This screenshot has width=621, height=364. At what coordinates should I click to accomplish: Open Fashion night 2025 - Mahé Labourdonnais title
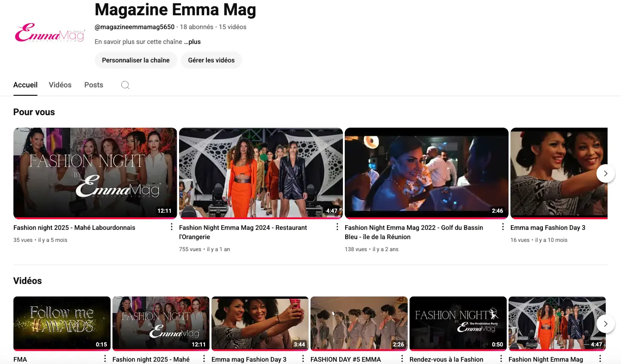(x=75, y=228)
